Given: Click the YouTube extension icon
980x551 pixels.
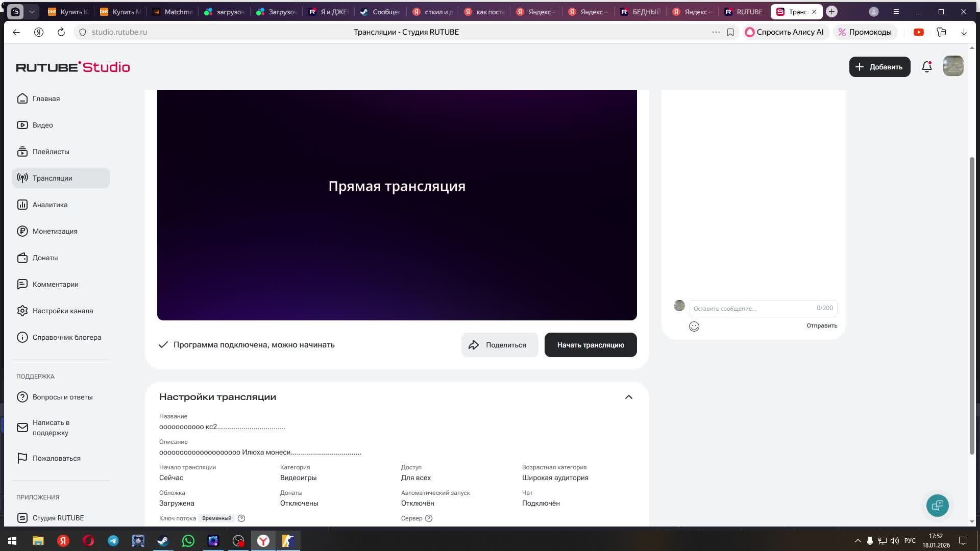Looking at the screenshot, I should [919, 32].
